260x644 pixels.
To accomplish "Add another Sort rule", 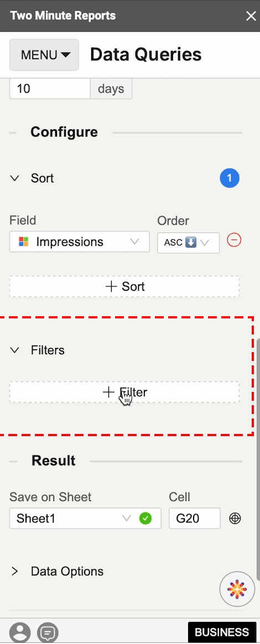I will pyautogui.click(x=124, y=286).
